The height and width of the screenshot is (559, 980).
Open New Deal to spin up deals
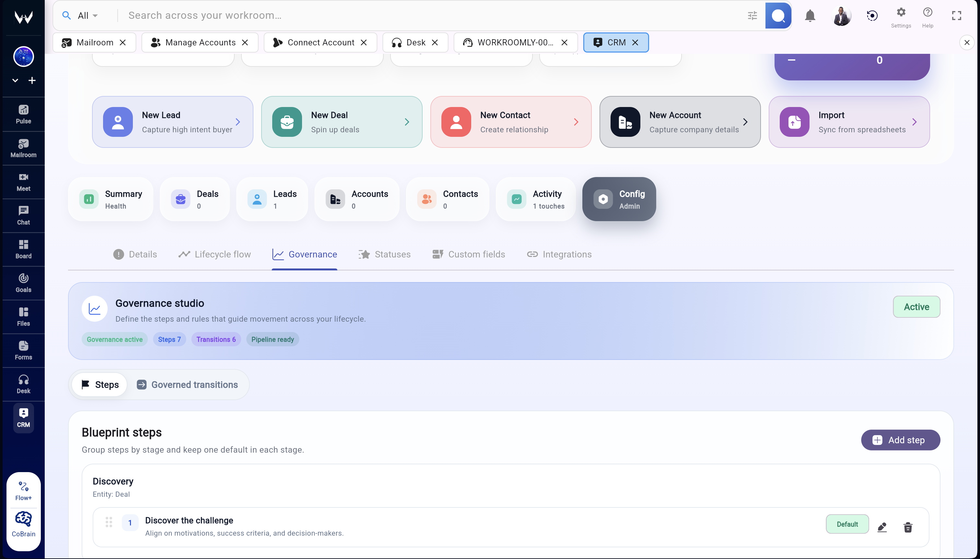tap(341, 122)
